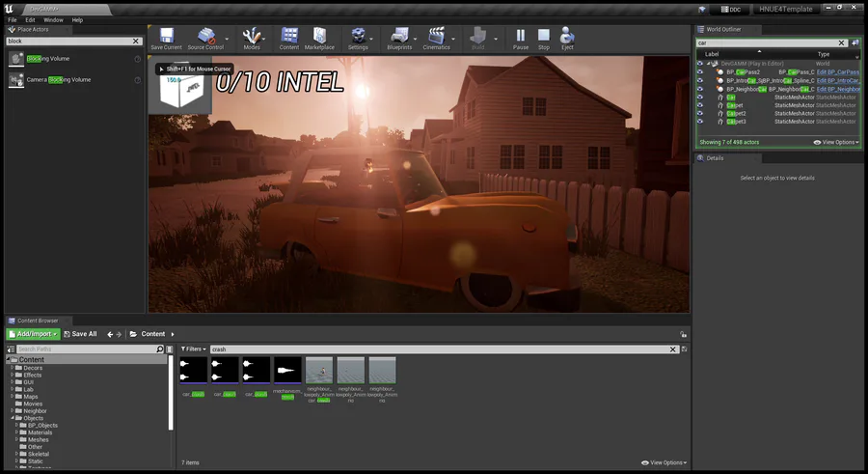Hide the Carpet2 actor
Viewport: 868px width, 474px height.
click(700, 113)
